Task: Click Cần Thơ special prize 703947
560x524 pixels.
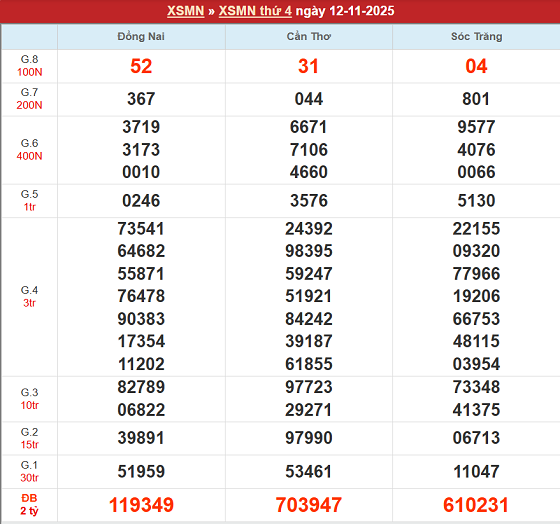Action: [x=309, y=505]
